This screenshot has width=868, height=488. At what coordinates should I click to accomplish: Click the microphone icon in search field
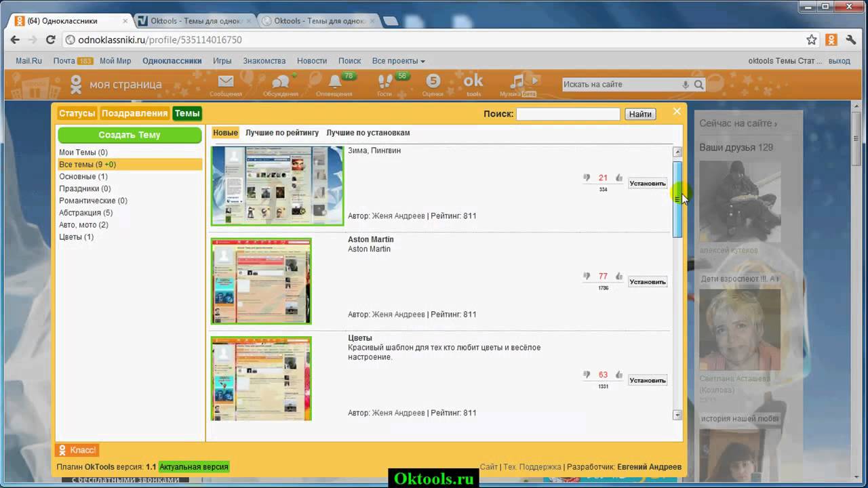pos(686,85)
